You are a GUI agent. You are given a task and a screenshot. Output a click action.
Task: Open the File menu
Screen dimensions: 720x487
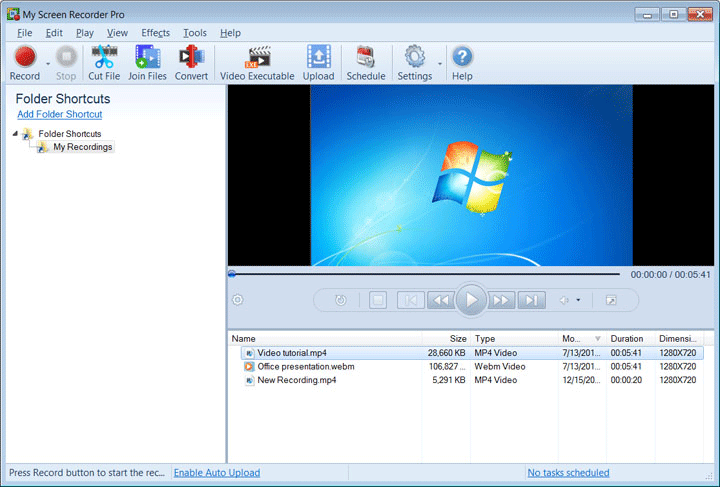point(24,33)
